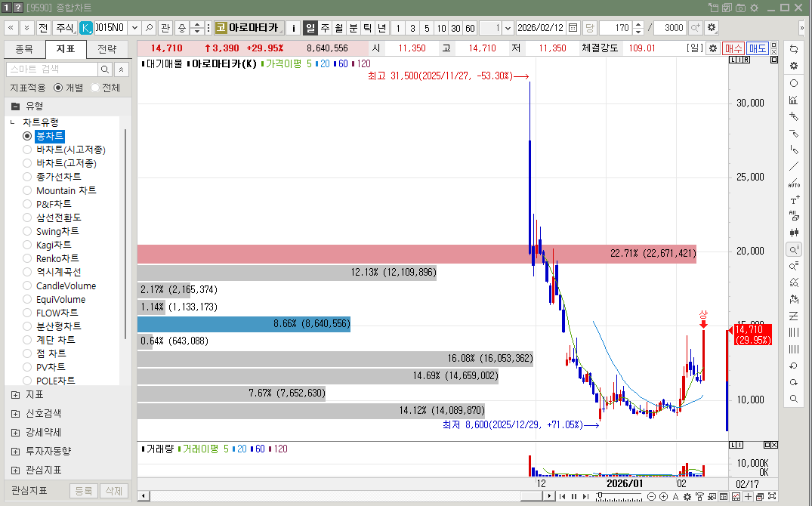Screen dimensions: 812x506
Task: Click the zoom-in plus circle icon
Action: point(663,497)
